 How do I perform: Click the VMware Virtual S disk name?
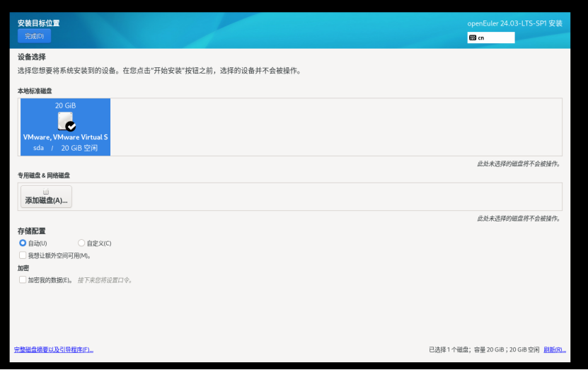(x=65, y=137)
